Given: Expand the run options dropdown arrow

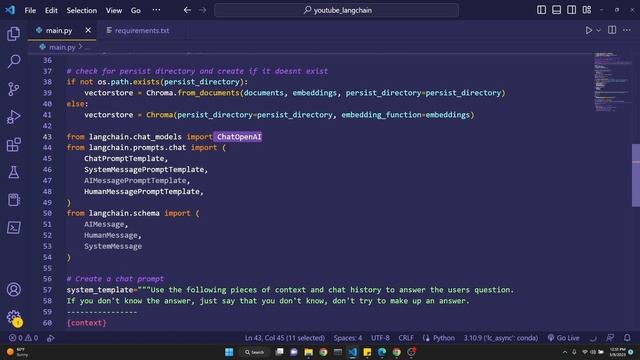Looking at the screenshot, I should 598,30.
